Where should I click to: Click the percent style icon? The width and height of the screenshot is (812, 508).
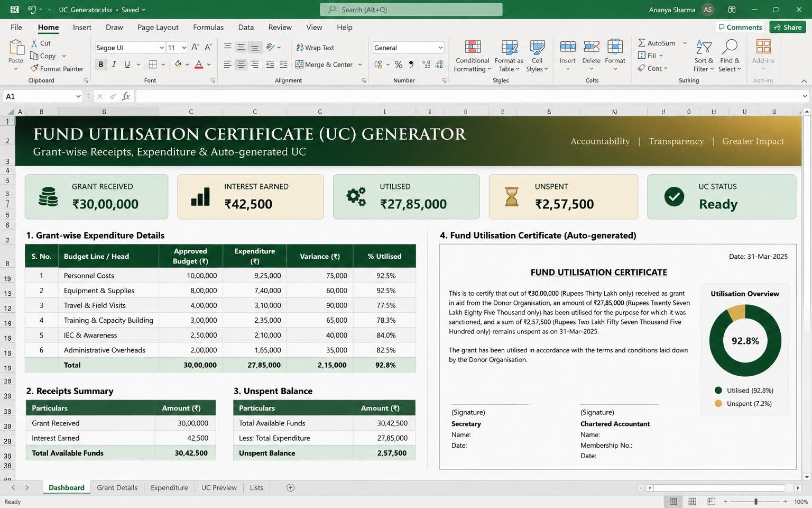[399, 65]
